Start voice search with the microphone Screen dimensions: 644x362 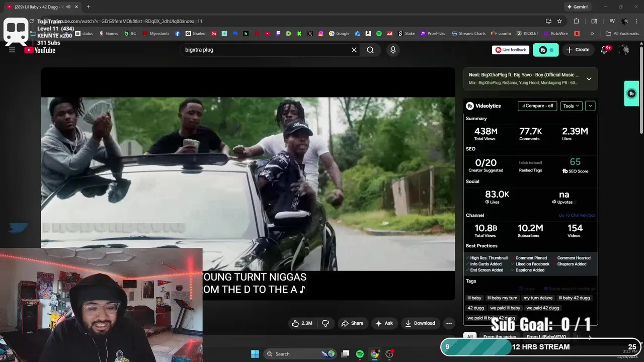coord(393,50)
